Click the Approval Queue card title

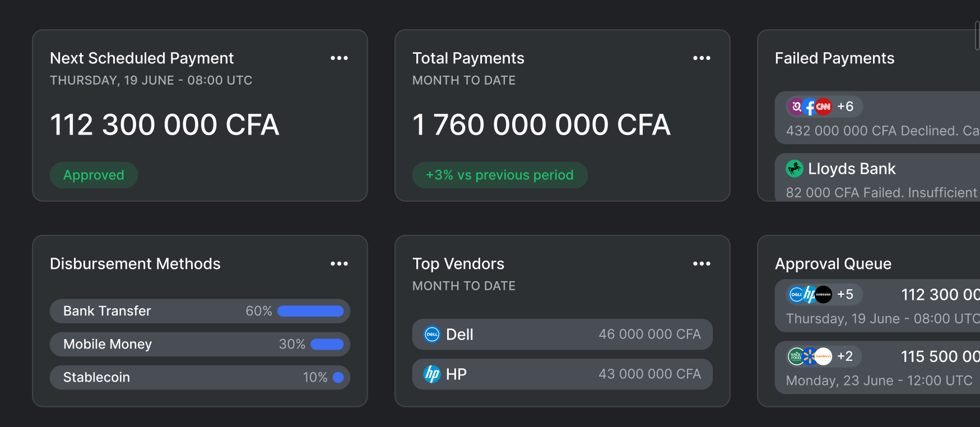coord(833,264)
